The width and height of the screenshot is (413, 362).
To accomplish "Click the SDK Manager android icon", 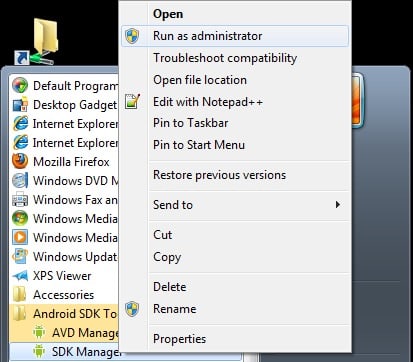I will (39, 352).
